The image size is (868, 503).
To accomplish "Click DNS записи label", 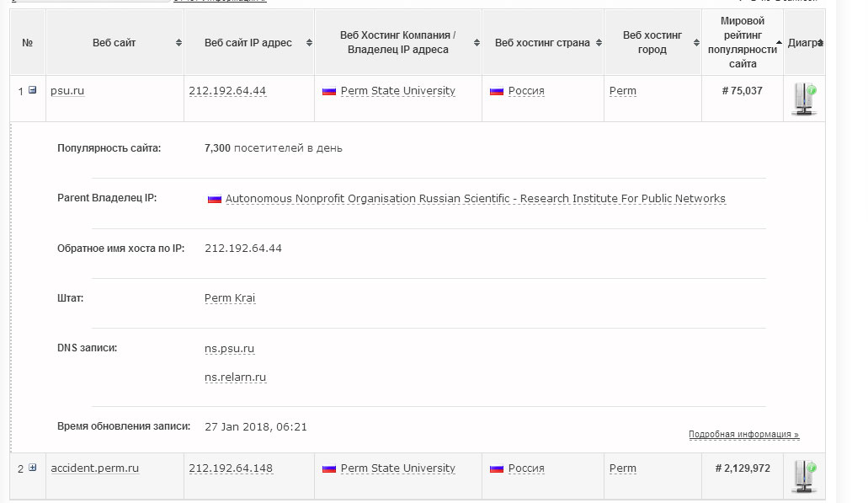I will coord(87,348).
